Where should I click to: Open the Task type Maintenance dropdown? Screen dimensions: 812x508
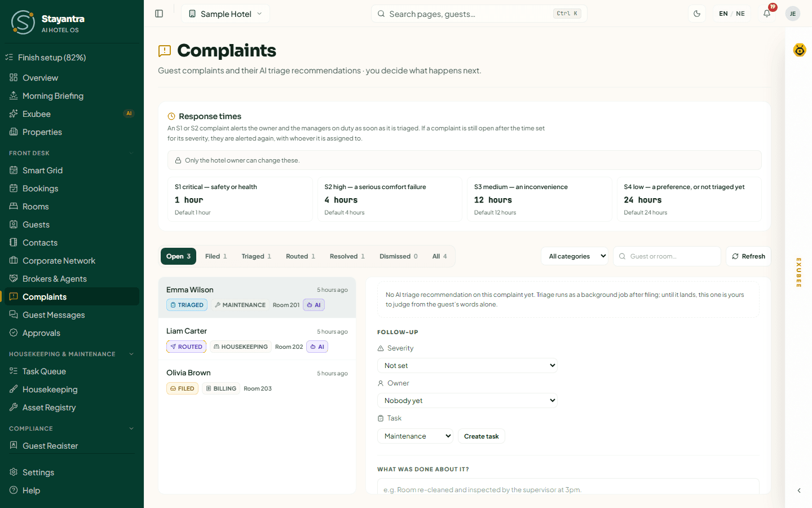[415, 436]
